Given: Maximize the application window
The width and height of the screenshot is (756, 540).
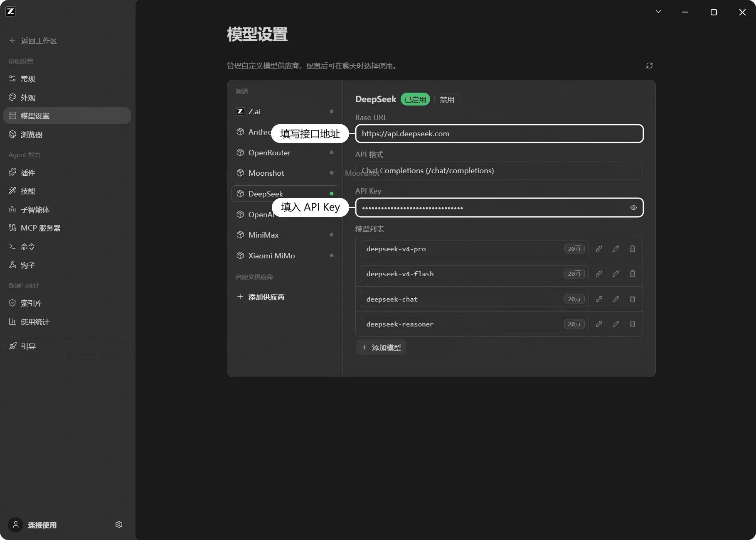Looking at the screenshot, I should tap(714, 12).
